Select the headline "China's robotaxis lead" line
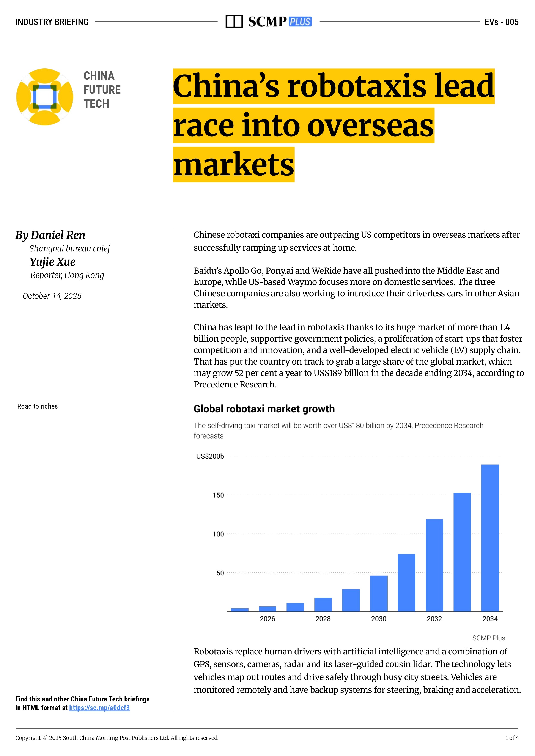The height and width of the screenshot is (756, 535). [x=333, y=86]
